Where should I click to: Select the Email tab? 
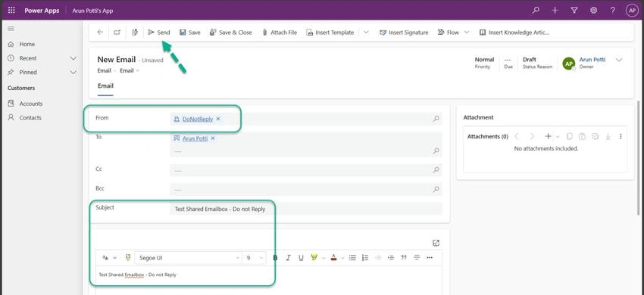(105, 86)
